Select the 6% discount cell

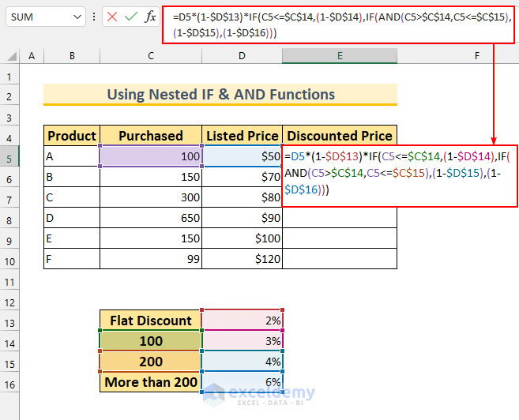tap(242, 382)
